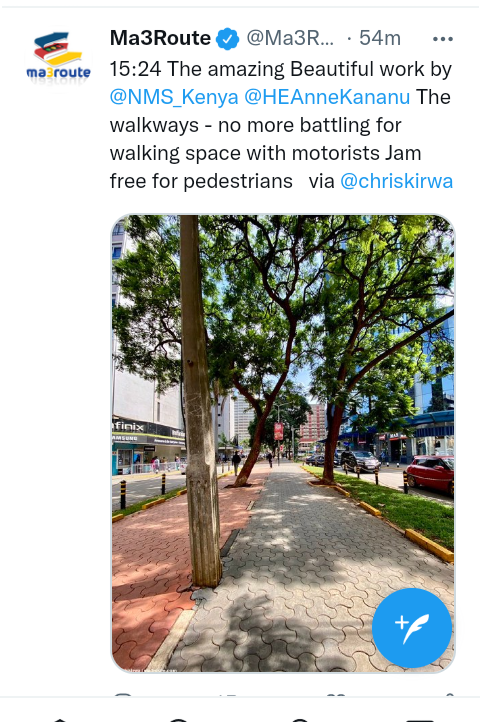
Task: Visit the @chriskirwa profile mention
Action: tap(396, 181)
